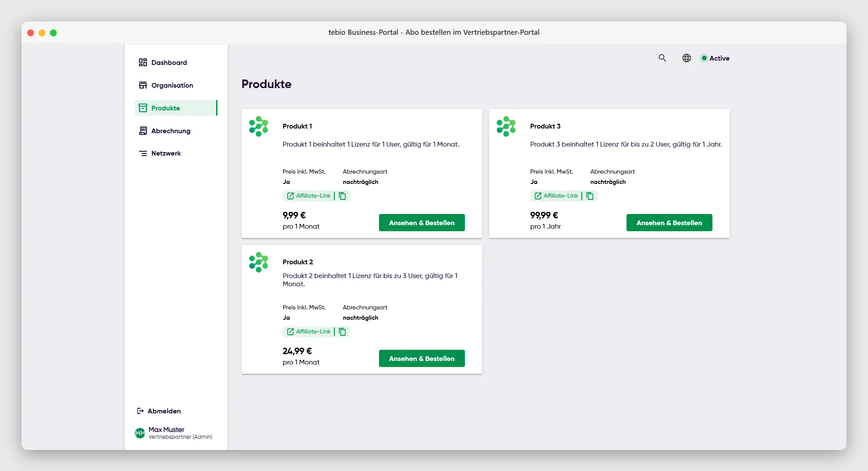Open the Affiliate-Link text for Produkt 3

pyautogui.click(x=561, y=196)
